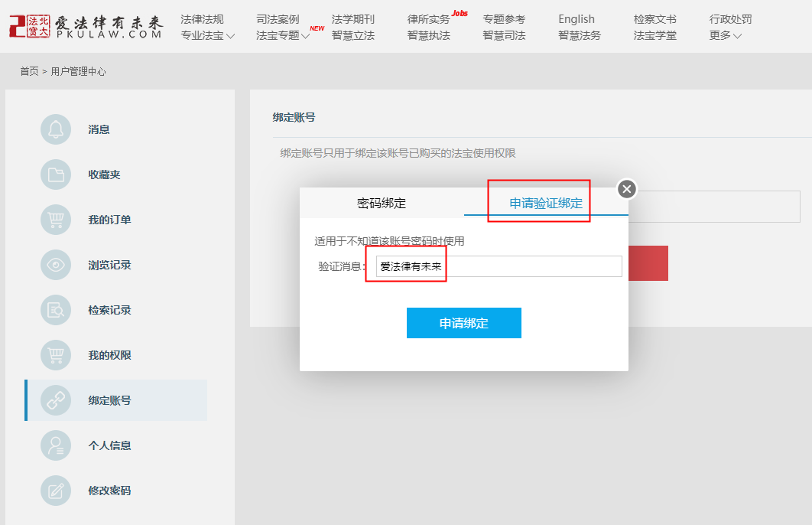Click the bell icon for 消息
812x525 pixels.
click(x=55, y=129)
